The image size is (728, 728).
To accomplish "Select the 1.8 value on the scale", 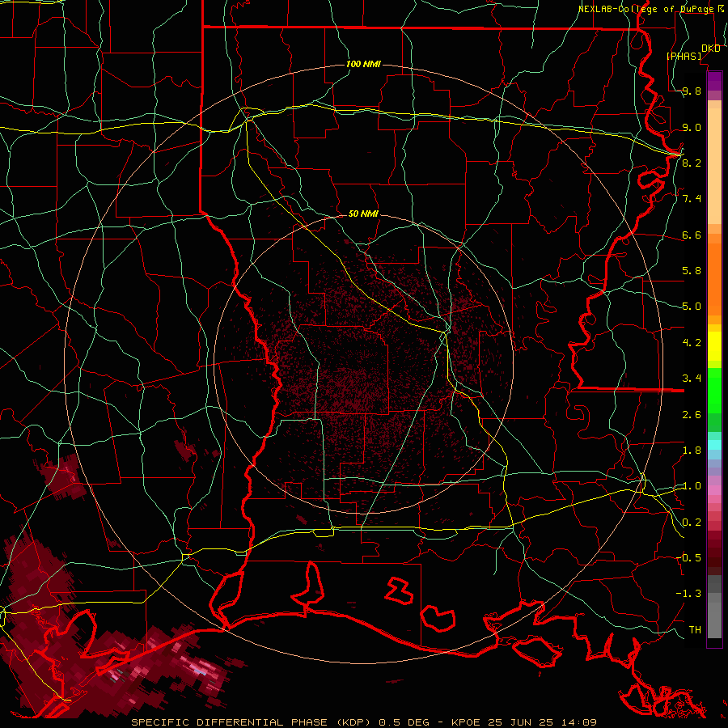I will coord(692,451).
